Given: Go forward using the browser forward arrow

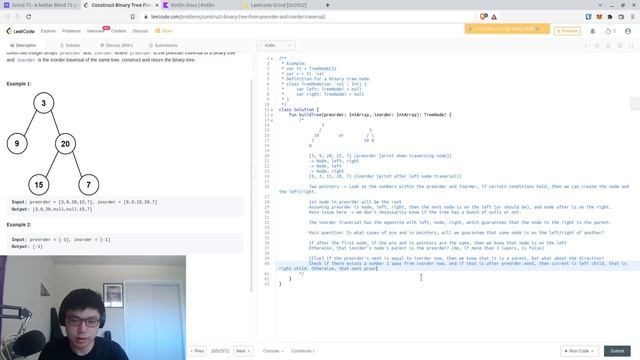Looking at the screenshot, I should [x=18, y=17].
